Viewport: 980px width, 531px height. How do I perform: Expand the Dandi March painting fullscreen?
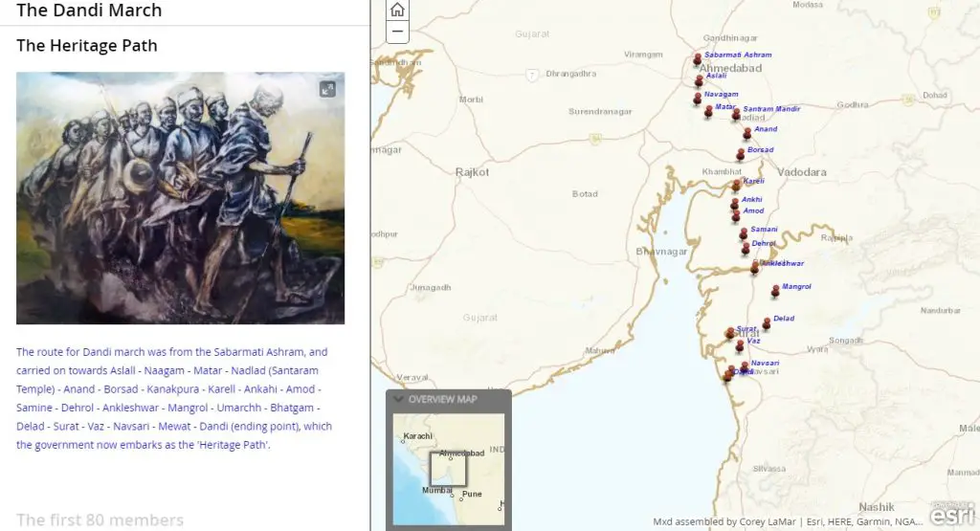327,89
